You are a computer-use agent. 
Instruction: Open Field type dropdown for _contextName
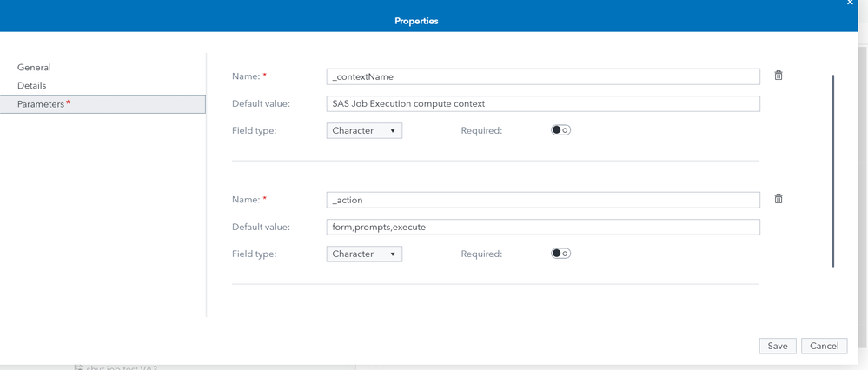coord(364,130)
